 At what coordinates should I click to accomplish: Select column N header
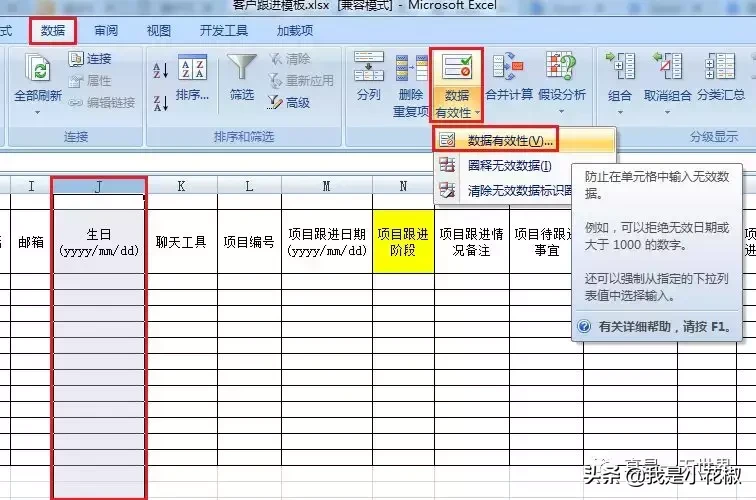click(x=403, y=186)
